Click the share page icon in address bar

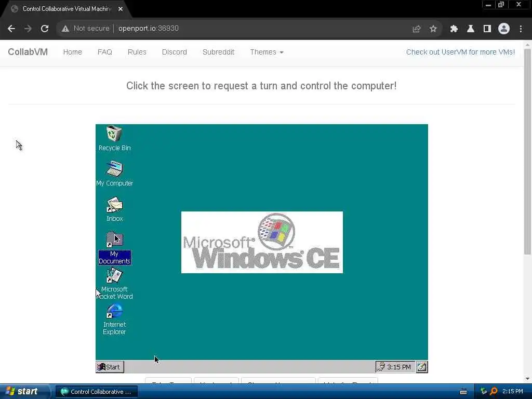(416, 29)
